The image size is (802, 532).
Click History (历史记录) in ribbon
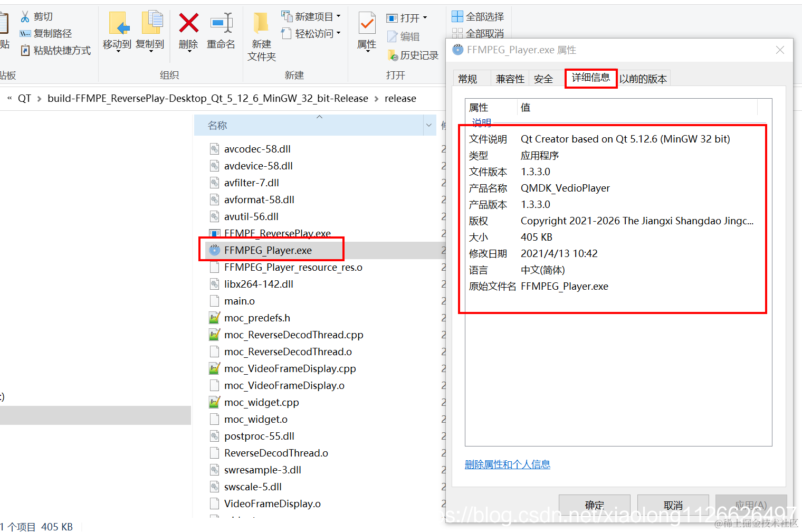tap(413, 55)
